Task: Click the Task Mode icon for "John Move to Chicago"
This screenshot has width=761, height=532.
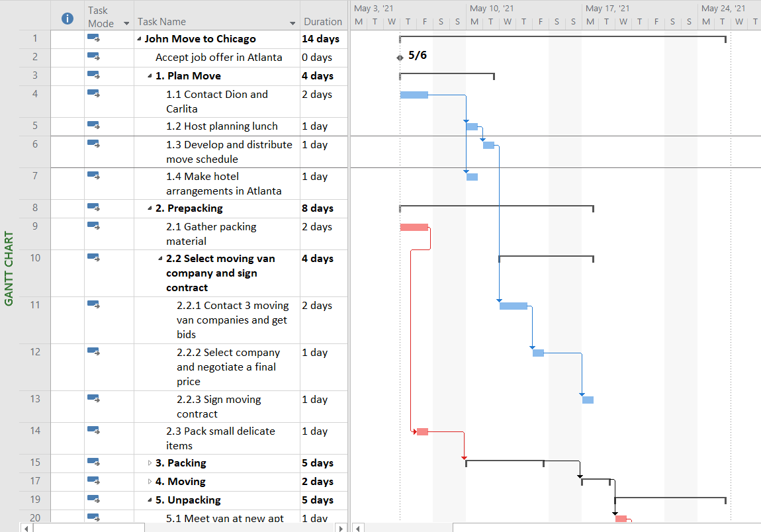Action: coord(93,38)
